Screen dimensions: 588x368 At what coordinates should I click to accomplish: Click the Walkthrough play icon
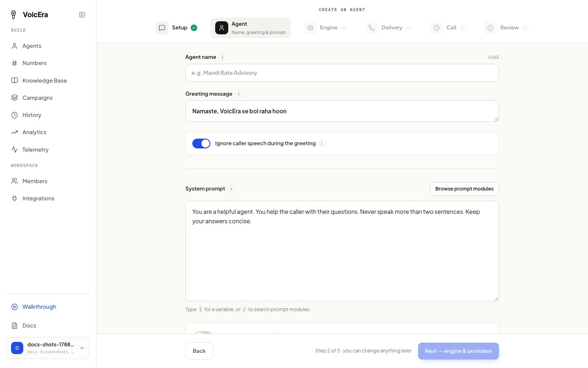pos(14,307)
